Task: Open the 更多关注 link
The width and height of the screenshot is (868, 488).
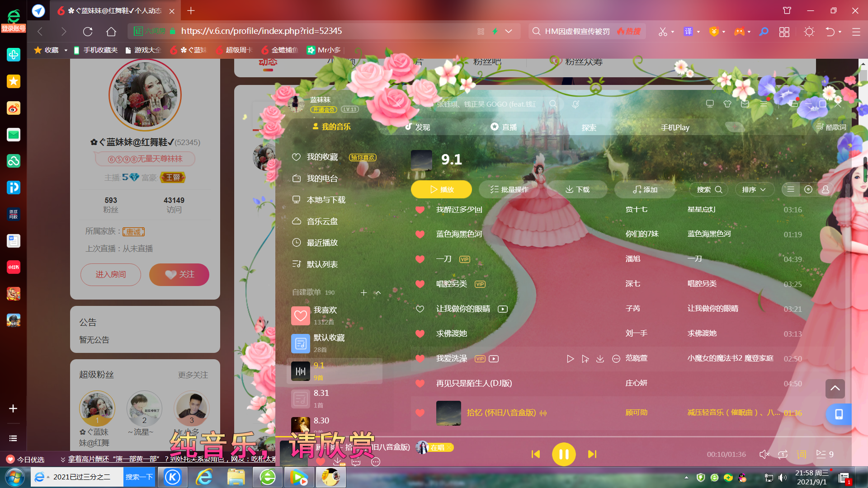Action: pyautogui.click(x=193, y=375)
